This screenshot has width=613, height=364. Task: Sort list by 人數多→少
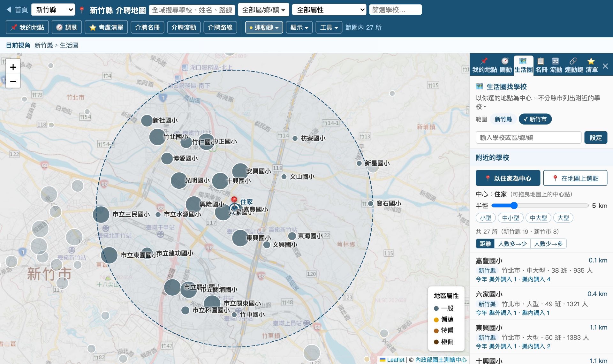click(512, 244)
